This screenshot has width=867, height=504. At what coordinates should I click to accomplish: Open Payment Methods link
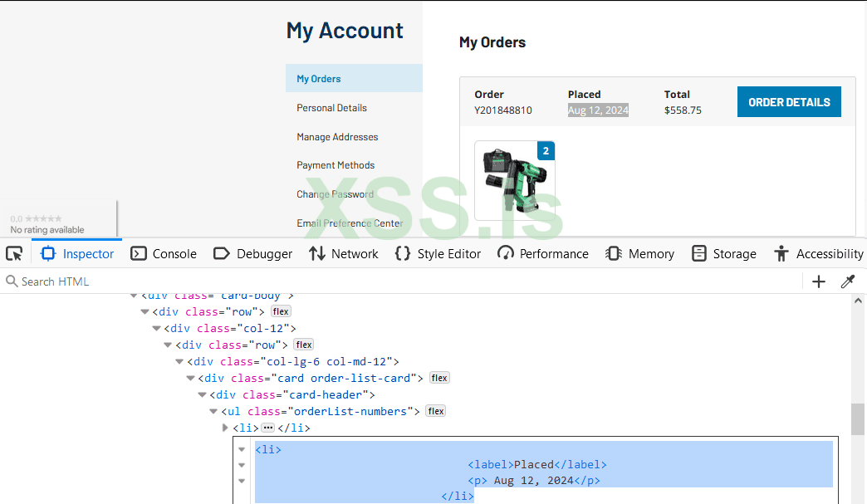pyautogui.click(x=336, y=165)
